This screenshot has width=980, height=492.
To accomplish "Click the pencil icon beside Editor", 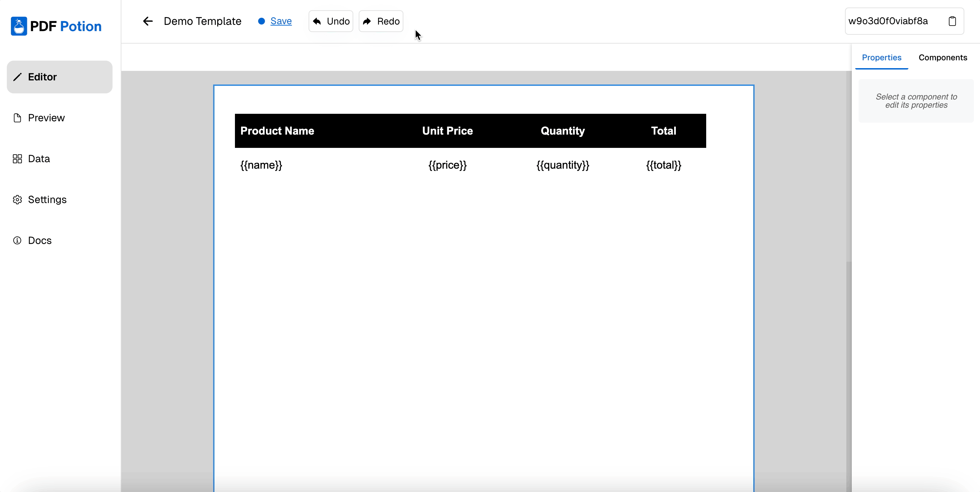I will (x=17, y=77).
